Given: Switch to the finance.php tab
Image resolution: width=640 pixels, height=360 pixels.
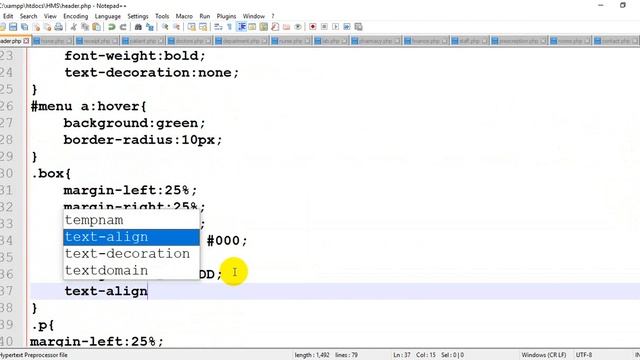Looking at the screenshot, I should coord(426,41).
